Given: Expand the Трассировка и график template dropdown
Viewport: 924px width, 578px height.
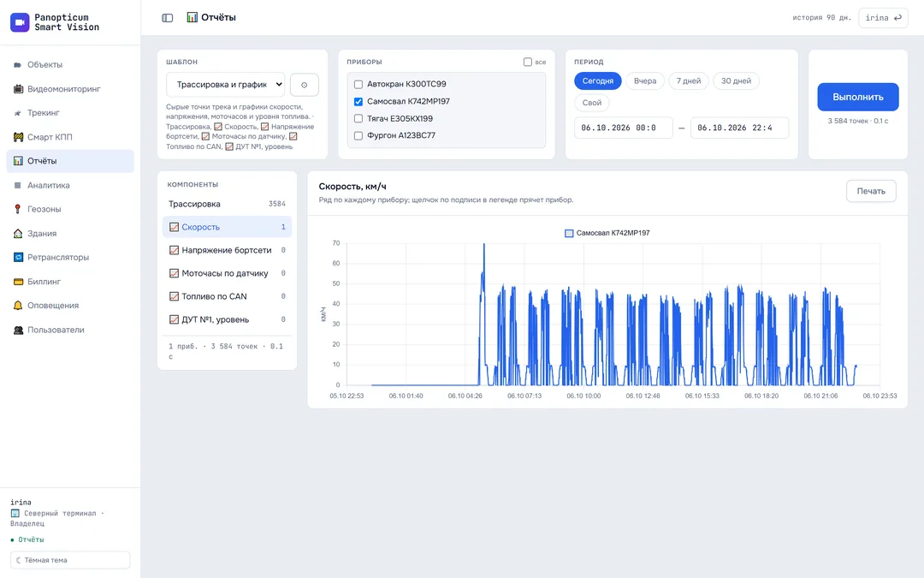Looking at the screenshot, I should [225, 84].
